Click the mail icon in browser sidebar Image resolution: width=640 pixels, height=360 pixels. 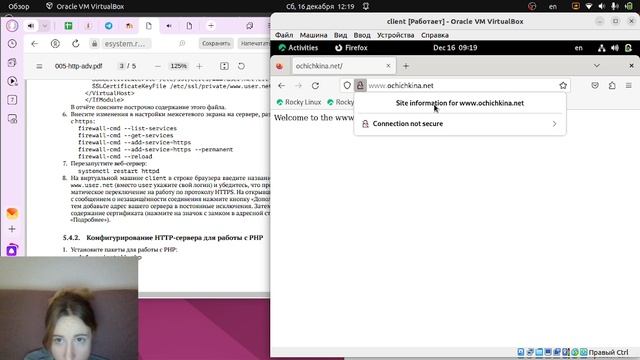12,213
